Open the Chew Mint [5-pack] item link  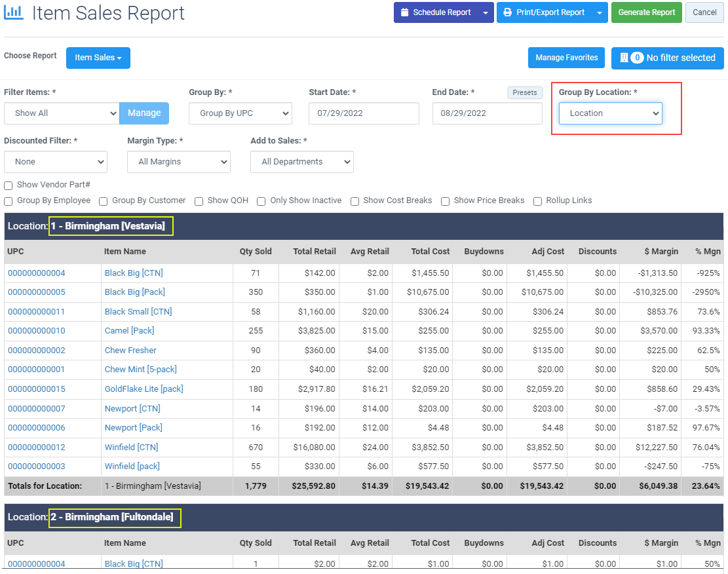click(x=141, y=369)
